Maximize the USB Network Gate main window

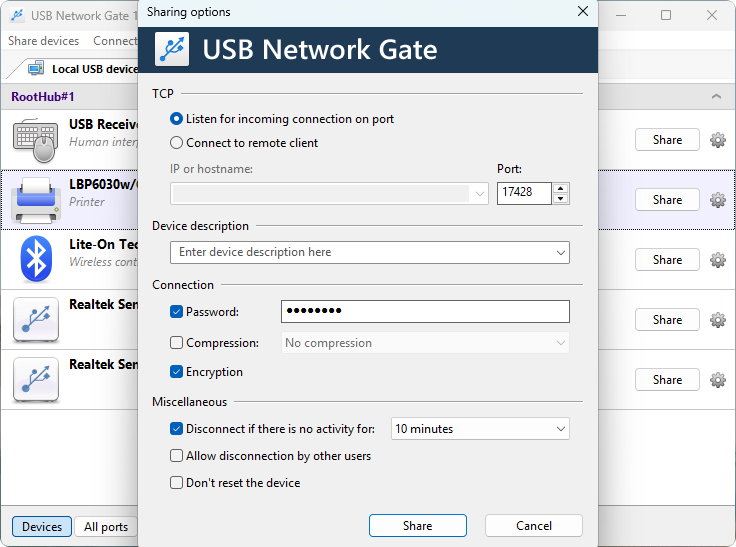tap(666, 15)
